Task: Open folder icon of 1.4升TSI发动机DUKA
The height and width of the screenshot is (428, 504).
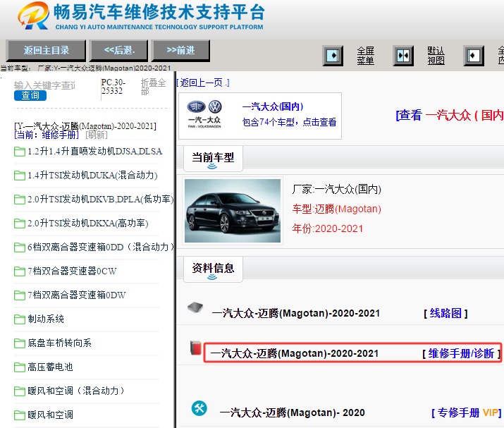Action: (x=20, y=176)
